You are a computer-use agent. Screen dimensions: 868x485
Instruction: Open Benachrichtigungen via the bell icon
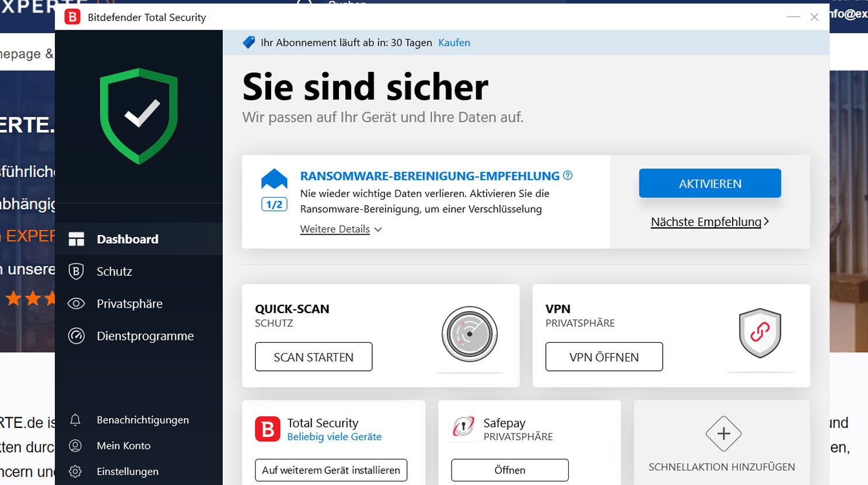click(75, 420)
